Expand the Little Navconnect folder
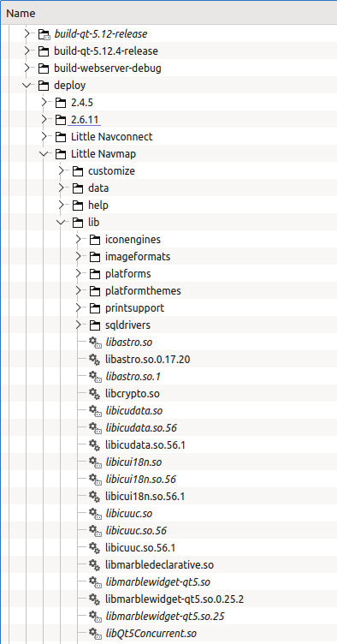The width and height of the screenshot is (337, 644). [x=44, y=137]
